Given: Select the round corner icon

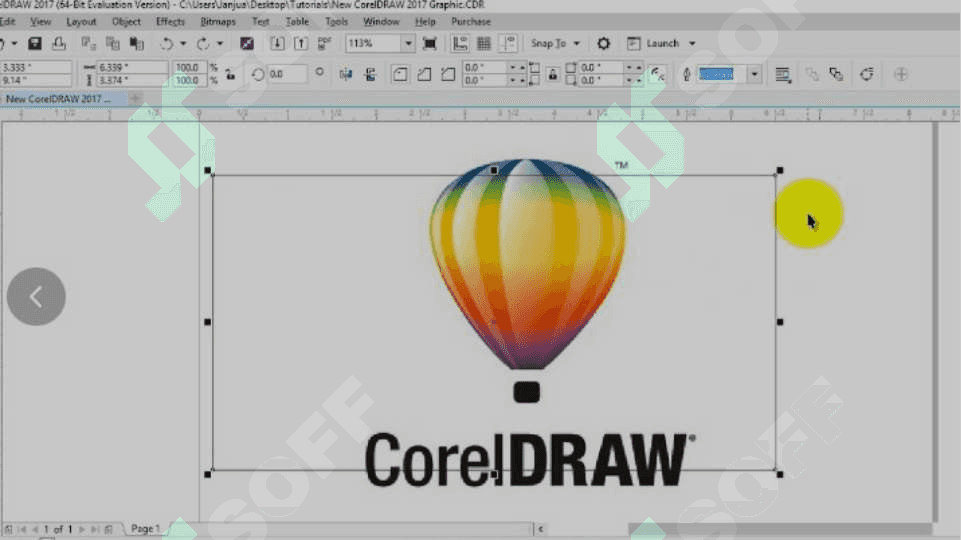Looking at the screenshot, I should 400,74.
